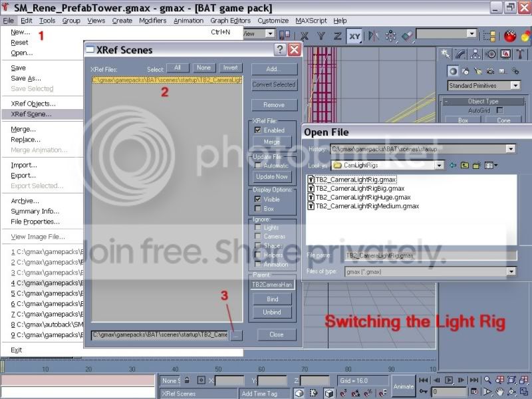Viewport: 532px width, 399px height.
Task: Click the Add button in XRef Scenes
Action: pyautogui.click(x=274, y=69)
